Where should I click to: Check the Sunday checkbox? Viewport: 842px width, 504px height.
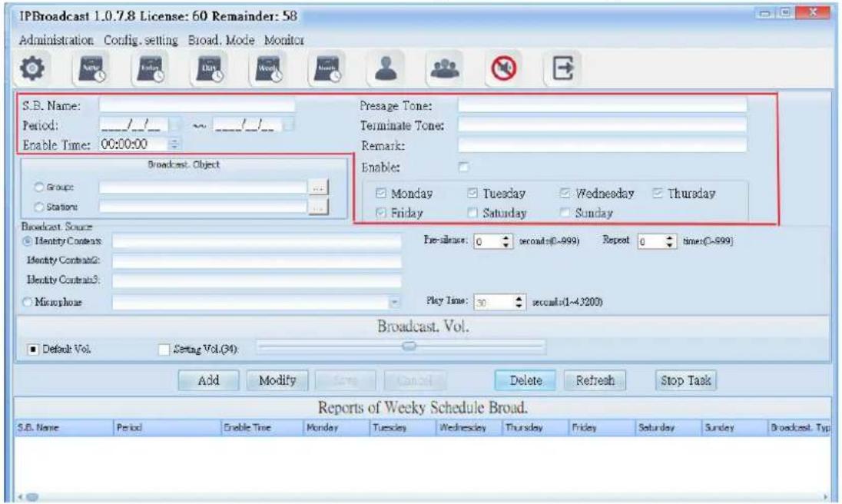[x=565, y=213]
